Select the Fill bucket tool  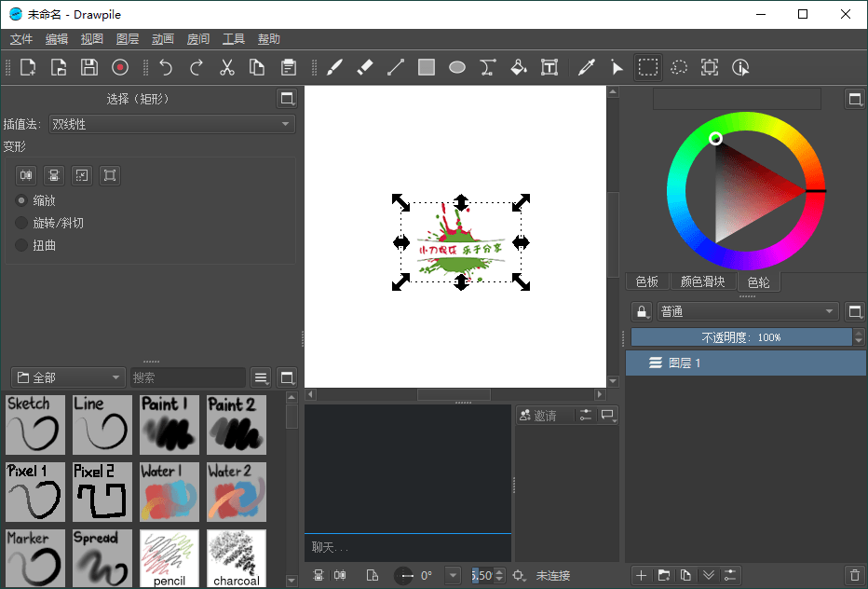[x=518, y=67]
